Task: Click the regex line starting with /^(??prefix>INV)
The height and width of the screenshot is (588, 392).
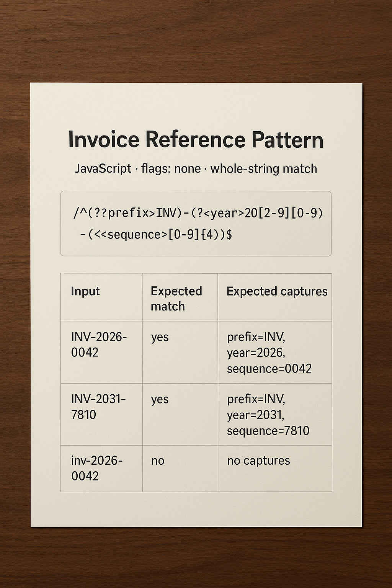Action: [x=198, y=212]
